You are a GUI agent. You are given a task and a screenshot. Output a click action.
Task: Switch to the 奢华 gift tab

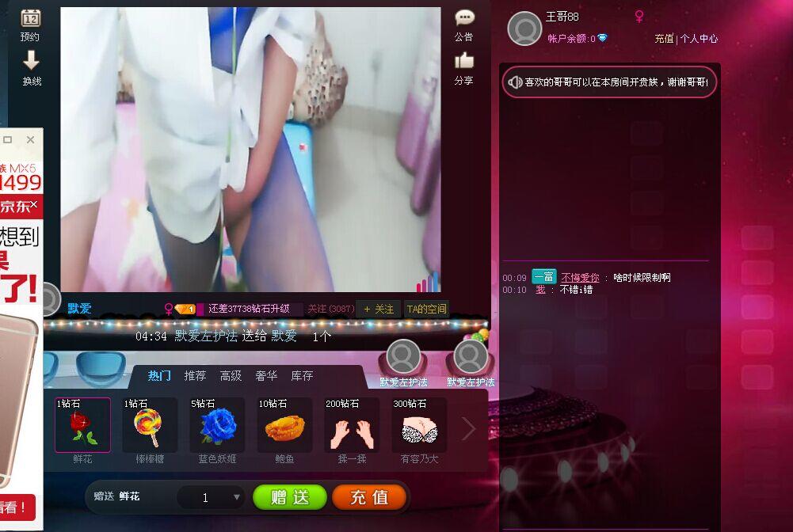pyautogui.click(x=266, y=376)
